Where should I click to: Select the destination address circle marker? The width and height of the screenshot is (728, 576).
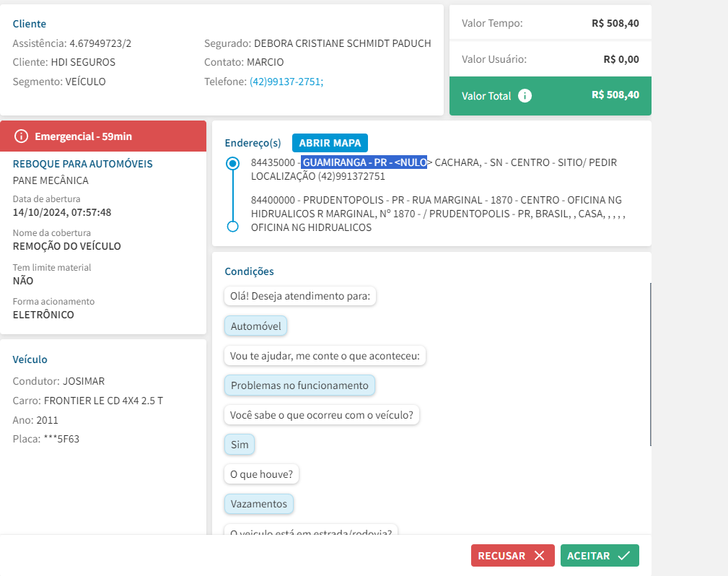click(x=232, y=227)
